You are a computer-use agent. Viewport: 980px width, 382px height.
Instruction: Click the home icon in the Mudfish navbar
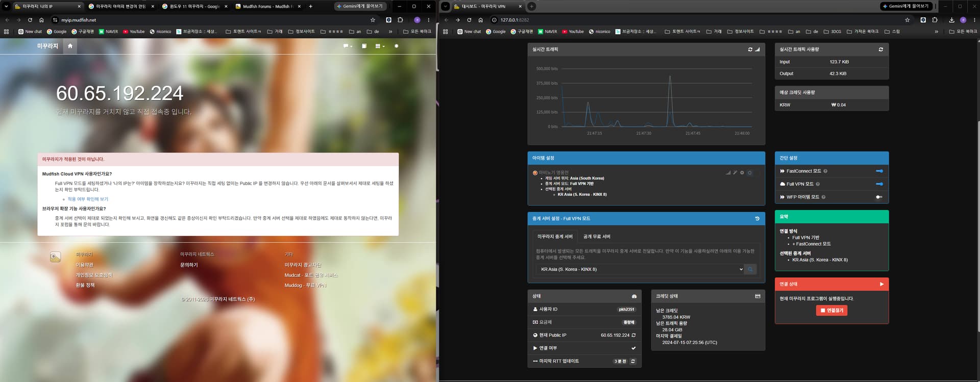(x=70, y=46)
